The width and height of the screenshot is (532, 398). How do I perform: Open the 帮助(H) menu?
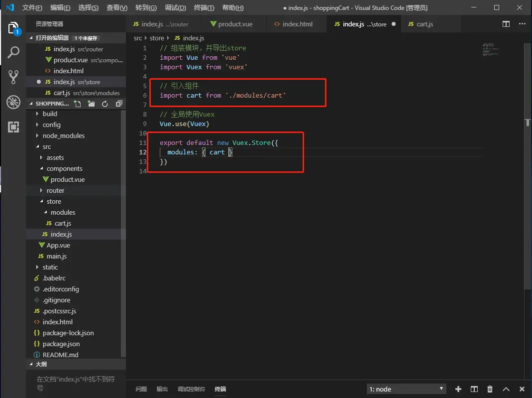[x=233, y=7]
